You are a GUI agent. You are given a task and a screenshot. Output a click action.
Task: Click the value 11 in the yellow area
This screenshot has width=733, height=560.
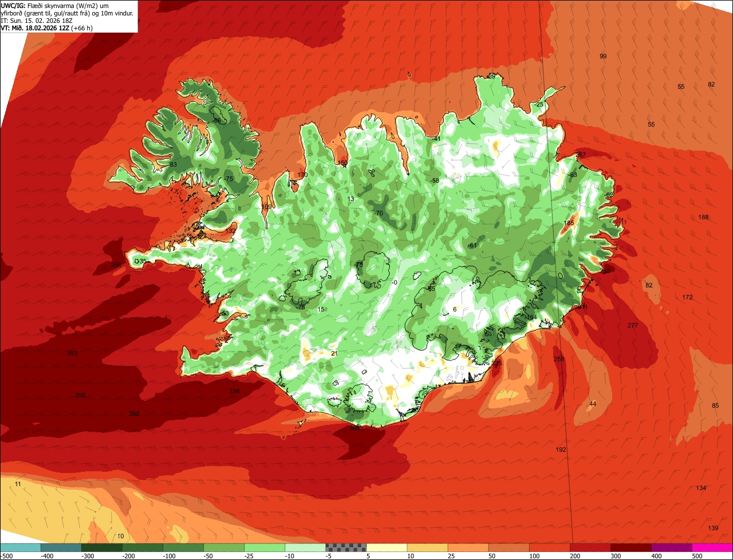18,484
